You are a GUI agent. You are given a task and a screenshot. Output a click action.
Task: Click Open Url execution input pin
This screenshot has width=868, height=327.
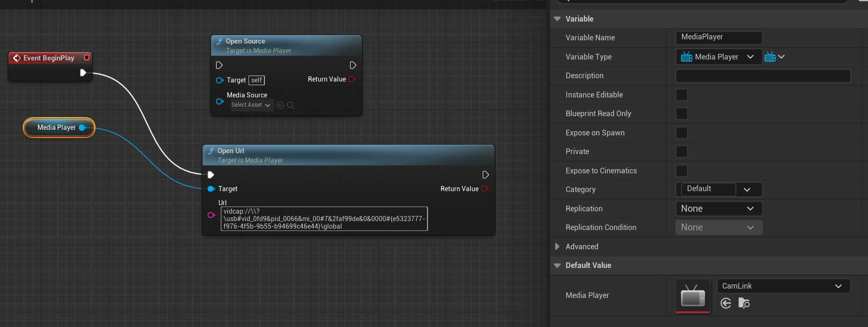click(x=211, y=175)
